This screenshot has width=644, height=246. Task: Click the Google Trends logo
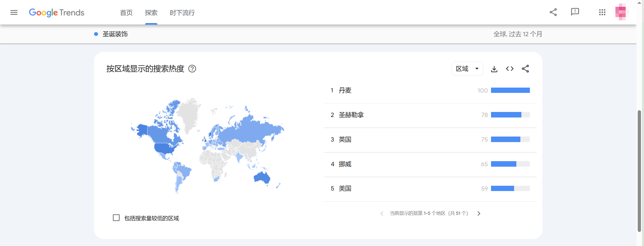tap(56, 12)
